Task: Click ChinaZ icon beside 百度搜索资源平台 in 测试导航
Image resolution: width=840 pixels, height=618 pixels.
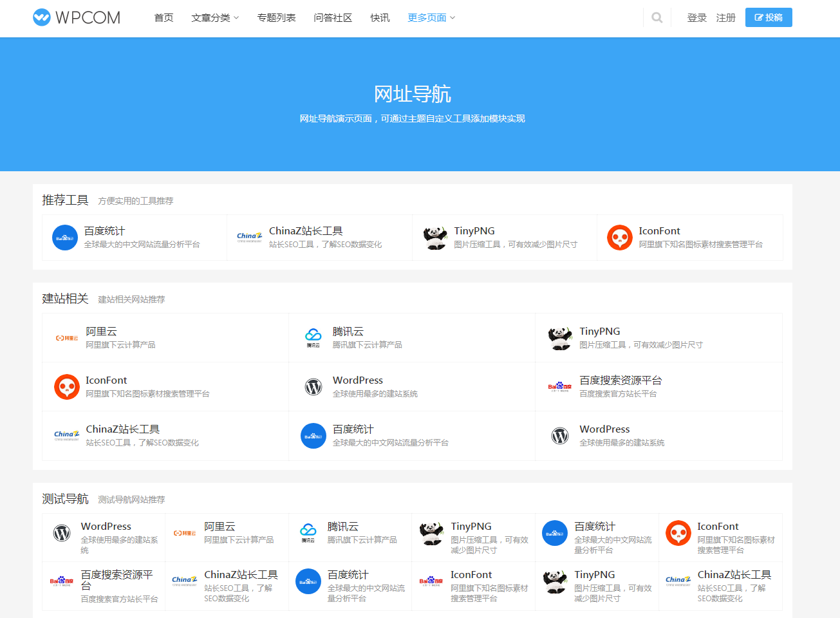Action: pos(185,581)
